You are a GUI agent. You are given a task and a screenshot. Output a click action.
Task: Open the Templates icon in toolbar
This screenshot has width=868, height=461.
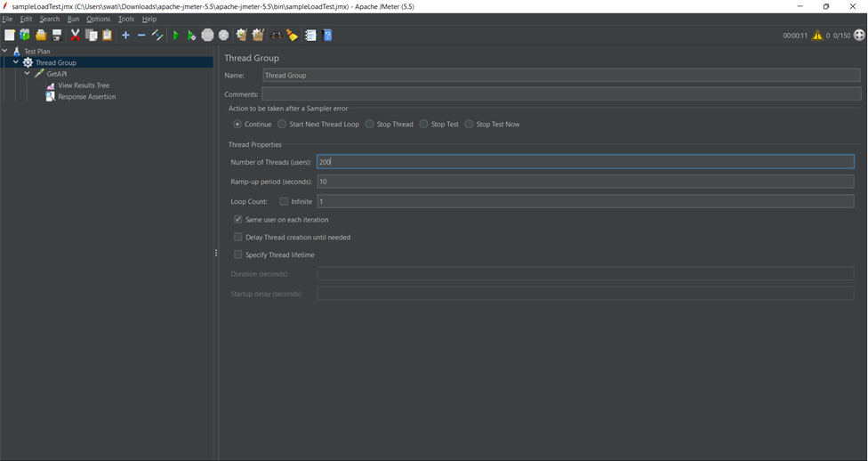(x=25, y=35)
